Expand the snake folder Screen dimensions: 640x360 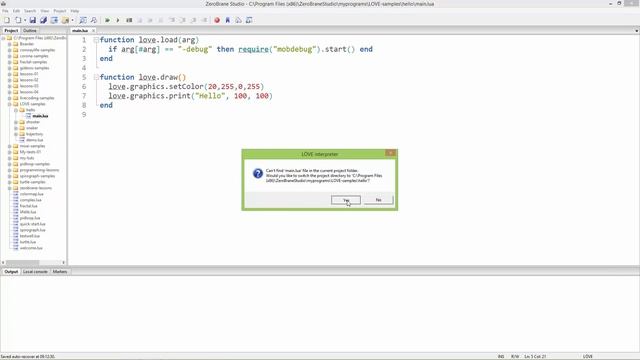(x=16, y=128)
